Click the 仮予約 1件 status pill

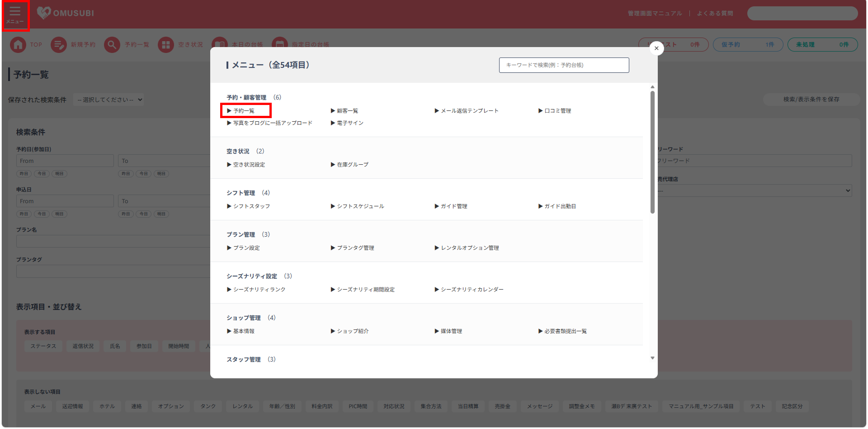[748, 44]
